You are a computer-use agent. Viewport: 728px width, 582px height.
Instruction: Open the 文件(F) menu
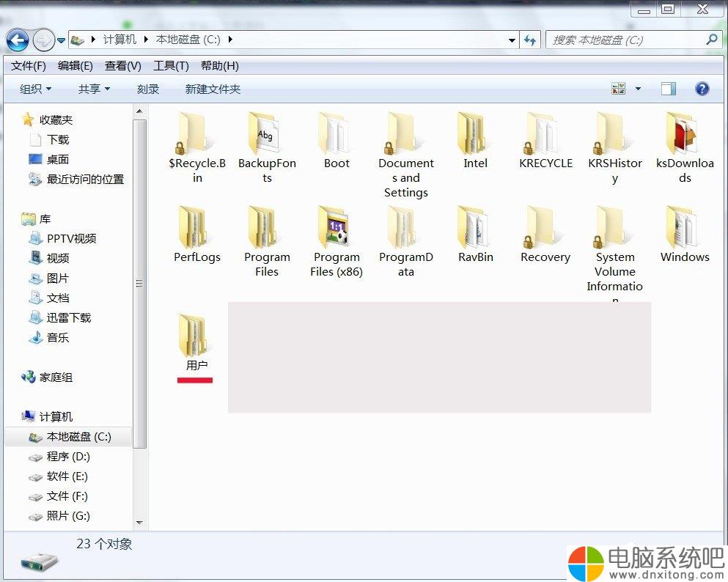(x=29, y=66)
